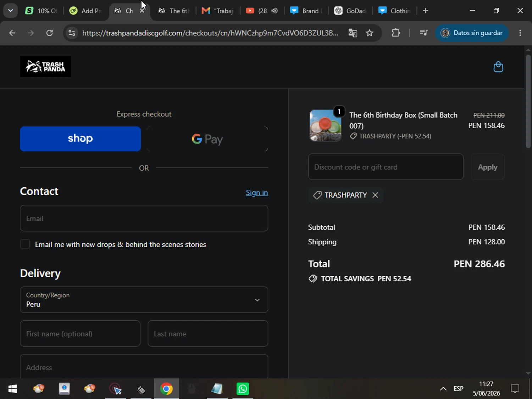
Task: Switch to the Clothing tab
Action: point(394,11)
